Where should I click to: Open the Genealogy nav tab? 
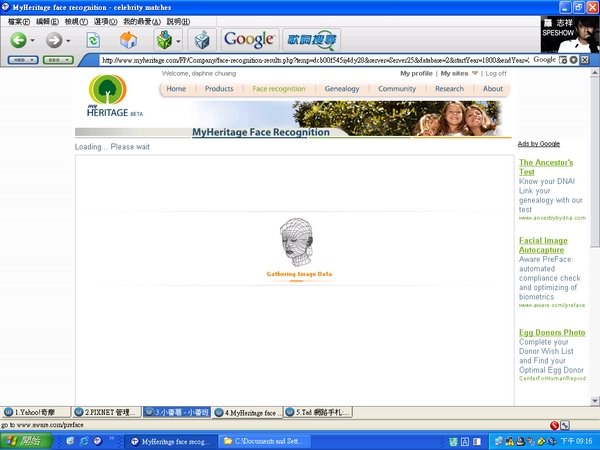click(342, 89)
